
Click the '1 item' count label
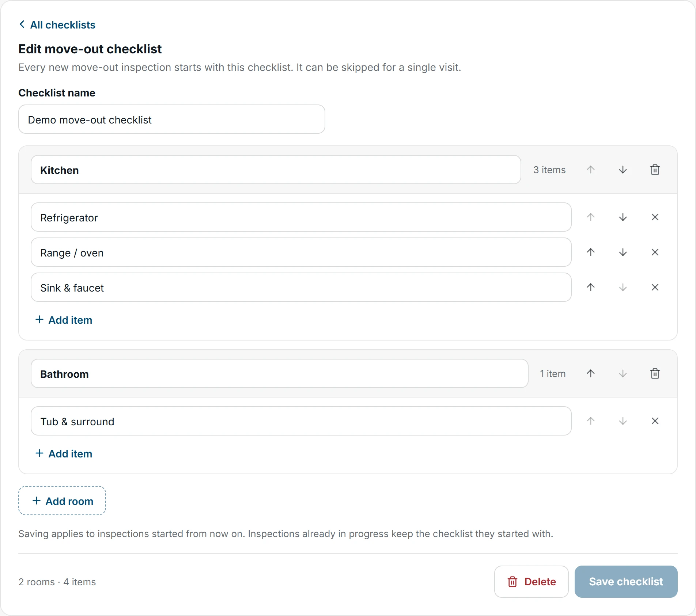tap(553, 374)
